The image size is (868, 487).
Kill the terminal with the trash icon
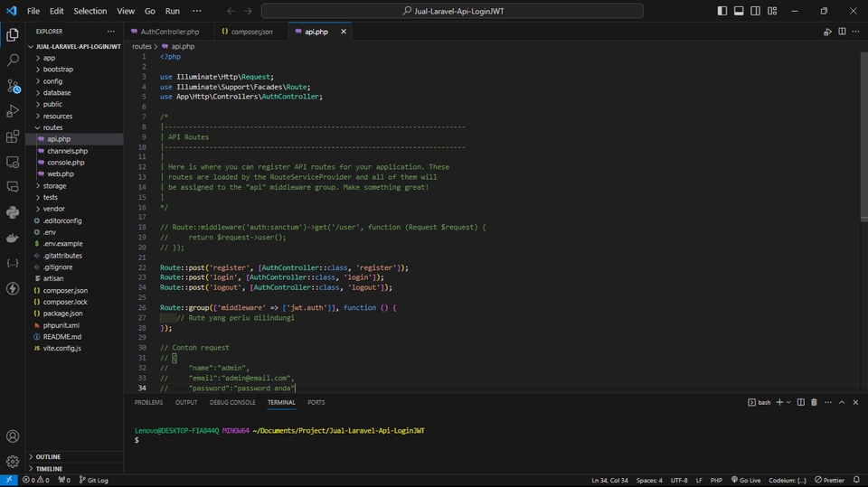[x=814, y=402]
